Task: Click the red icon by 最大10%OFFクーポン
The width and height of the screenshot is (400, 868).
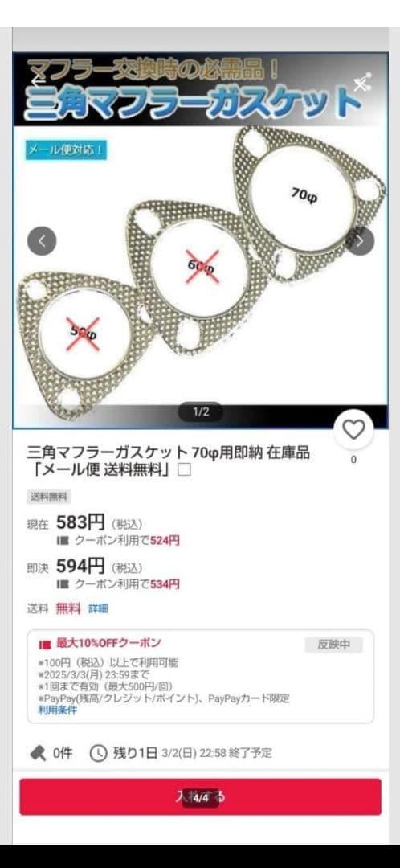Action: pyautogui.click(x=45, y=644)
